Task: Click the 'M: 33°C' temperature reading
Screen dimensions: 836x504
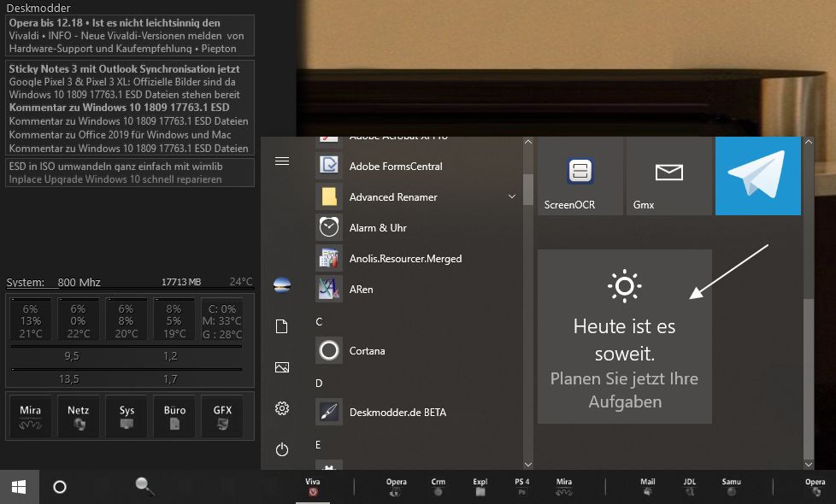Action: click(x=222, y=321)
